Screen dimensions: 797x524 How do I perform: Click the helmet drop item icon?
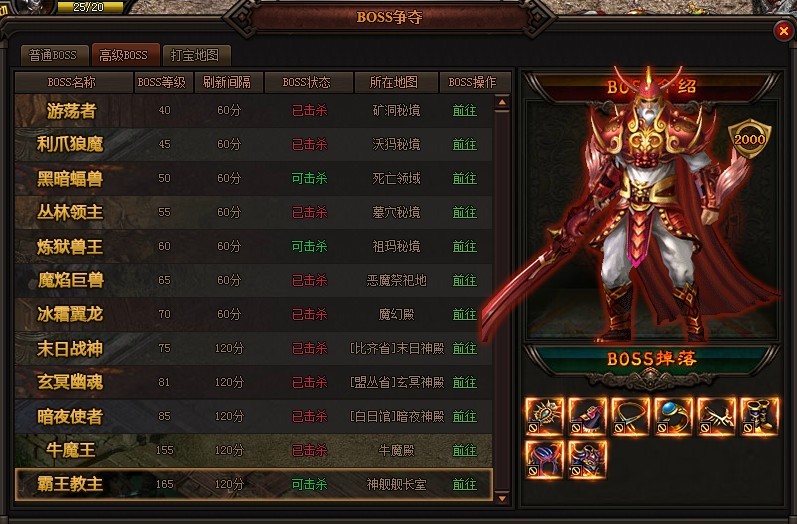point(544,459)
